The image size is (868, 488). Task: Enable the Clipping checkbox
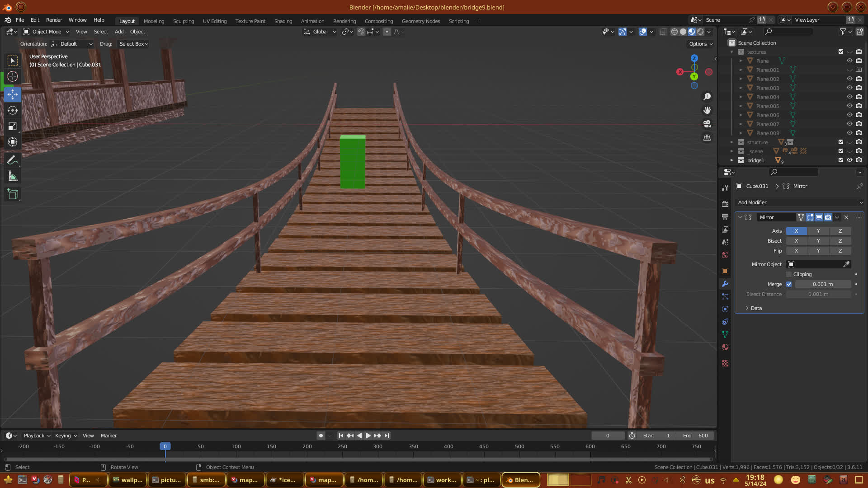(789, 274)
